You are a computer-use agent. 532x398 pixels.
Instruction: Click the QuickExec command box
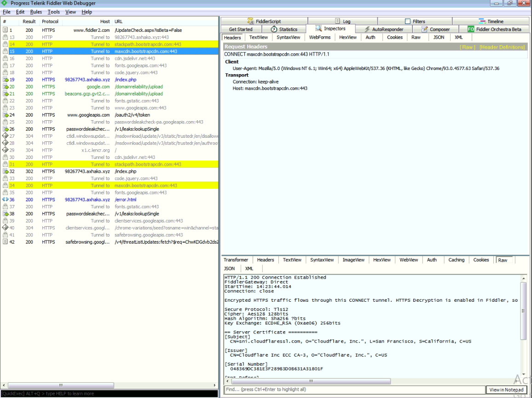click(109, 394)
